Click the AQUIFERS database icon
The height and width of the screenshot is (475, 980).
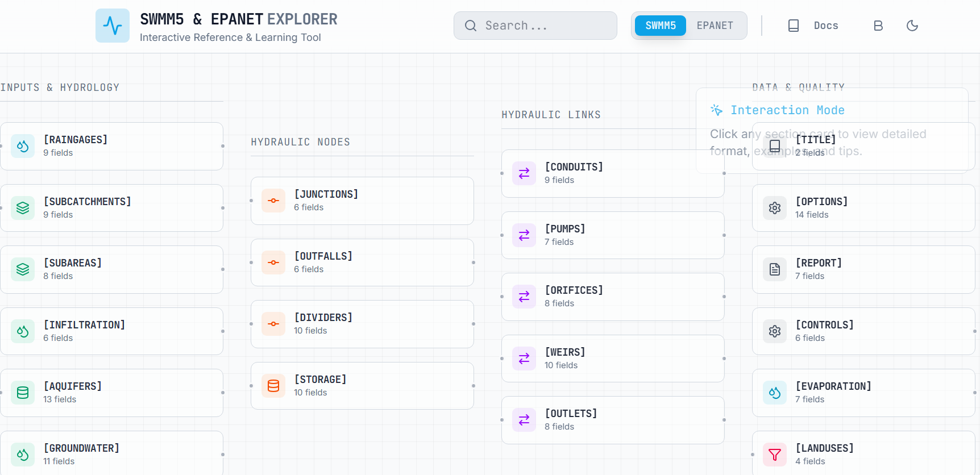tap(23, 393)
